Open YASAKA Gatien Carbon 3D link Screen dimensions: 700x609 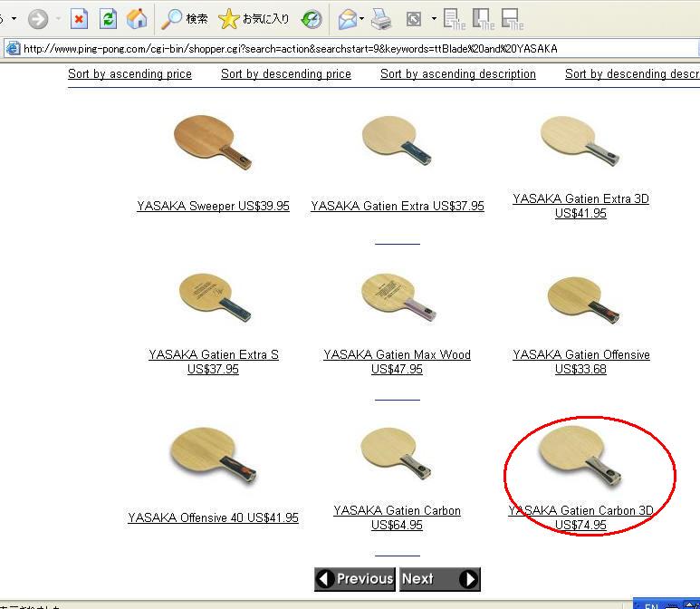coord(580,517)
